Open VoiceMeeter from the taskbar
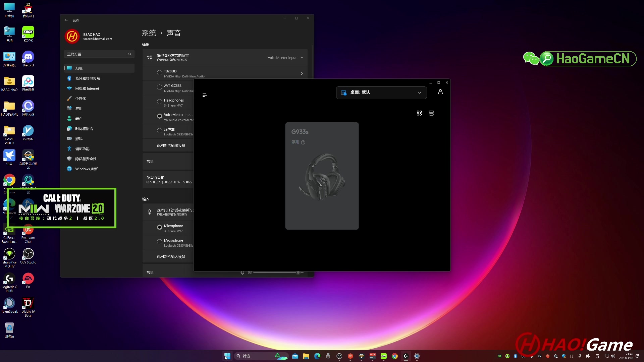Viewport: 644px width, 362px height. (373, 356)
